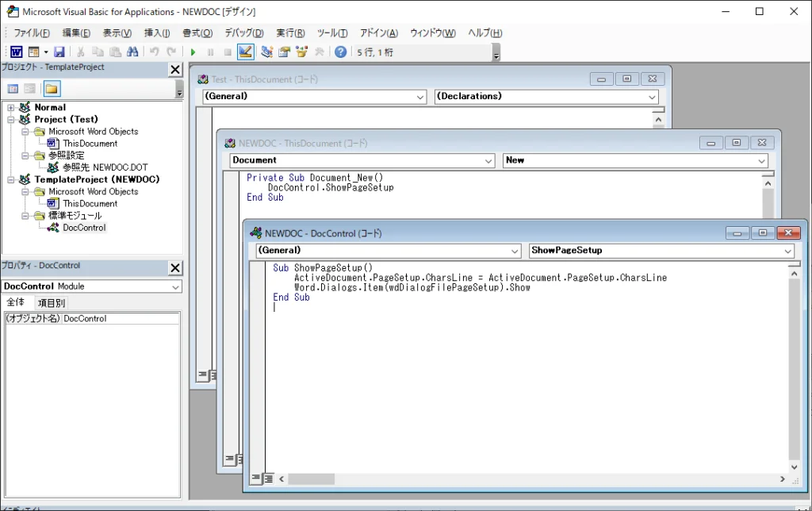The image size is (812, 511).
Task: Open New procedure dropdown in NEWDOC ThisDocument window
Action: 761,160
